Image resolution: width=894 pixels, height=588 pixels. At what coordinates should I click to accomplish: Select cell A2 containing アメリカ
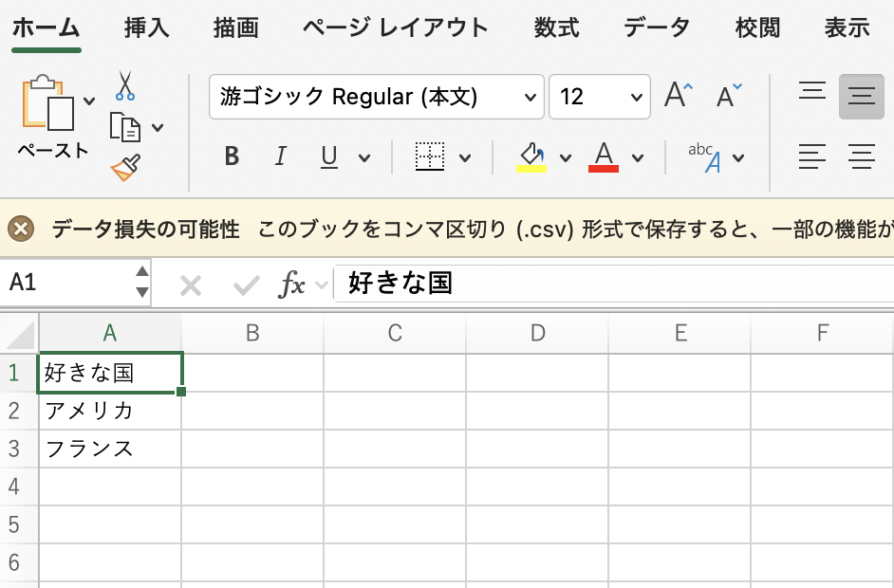click(110, 411)
